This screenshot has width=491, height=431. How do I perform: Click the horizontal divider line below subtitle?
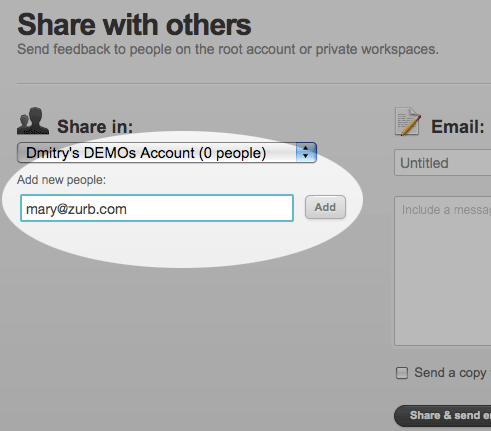click(x=254, y=84)
